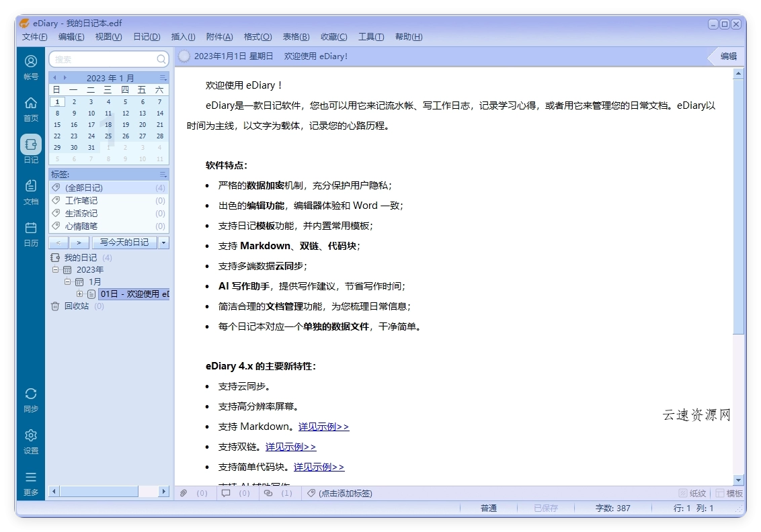Expand the 01日 diary entry node
Image resolution: width=761 pixels, height=532 pixels.
[x=79, y=294]
